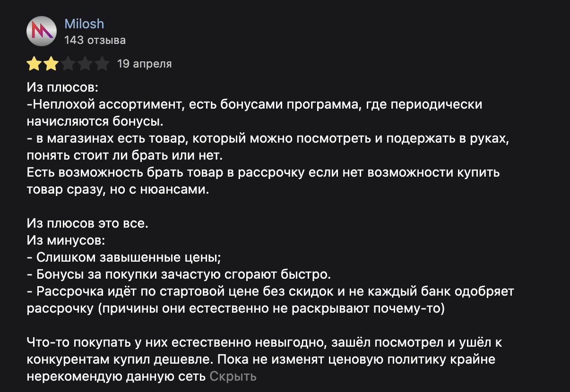Click the fifth (gray) rating star
This screenshot has width=570, height=392.
coord(102,64)
